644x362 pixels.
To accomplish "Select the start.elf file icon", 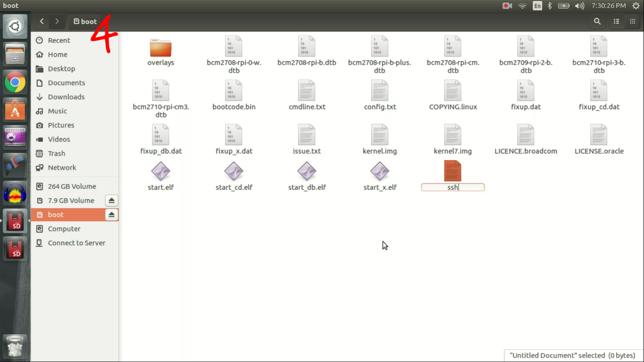I will click(x=161, y=171).
